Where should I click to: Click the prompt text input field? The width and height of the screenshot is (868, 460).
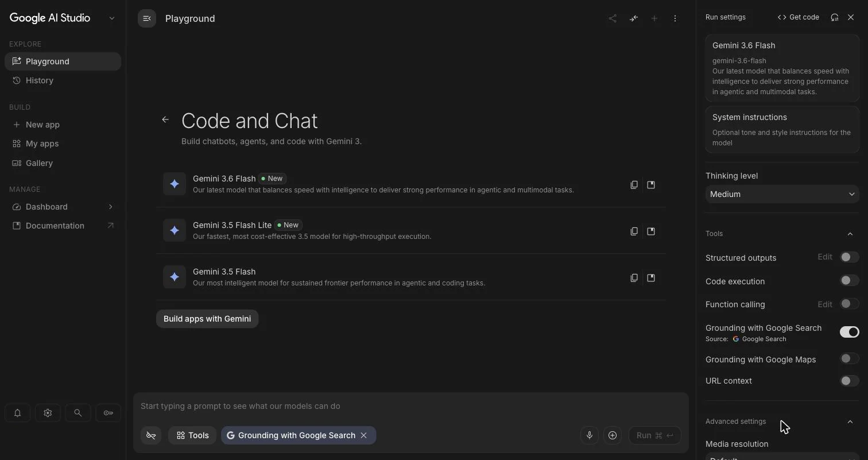pos(410,406)
